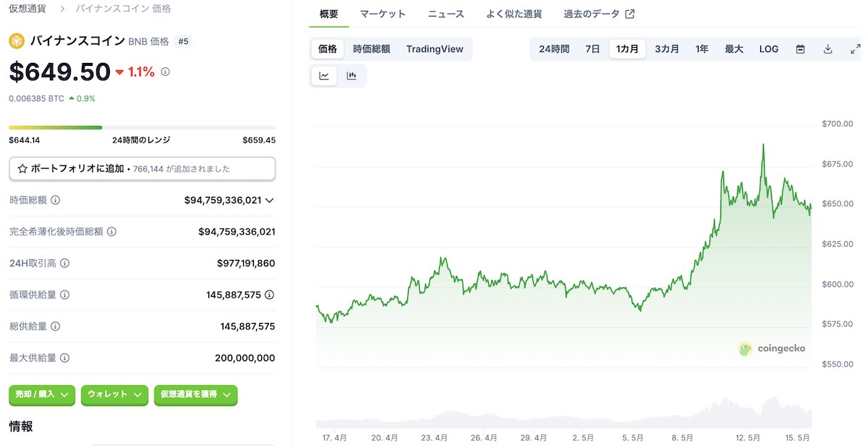Set the chart range to 24時間
The image size is (868, 446).
coord(554,49)
